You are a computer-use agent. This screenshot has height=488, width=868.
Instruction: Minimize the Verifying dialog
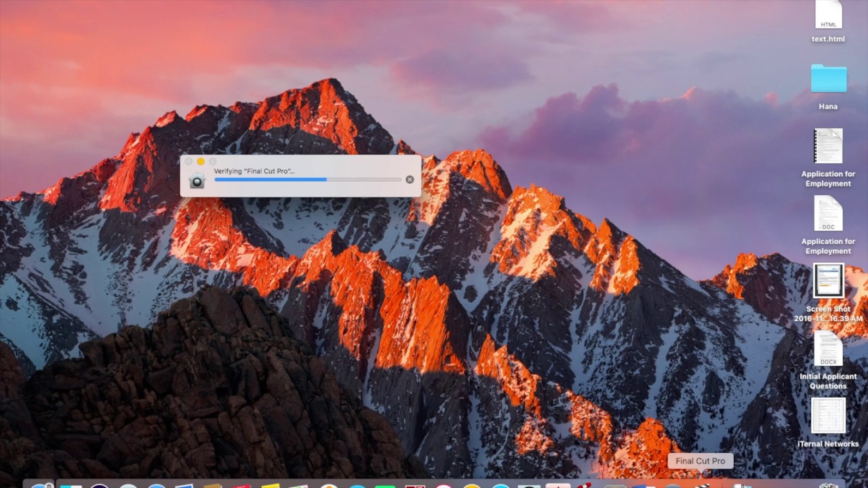coord(201,162)
